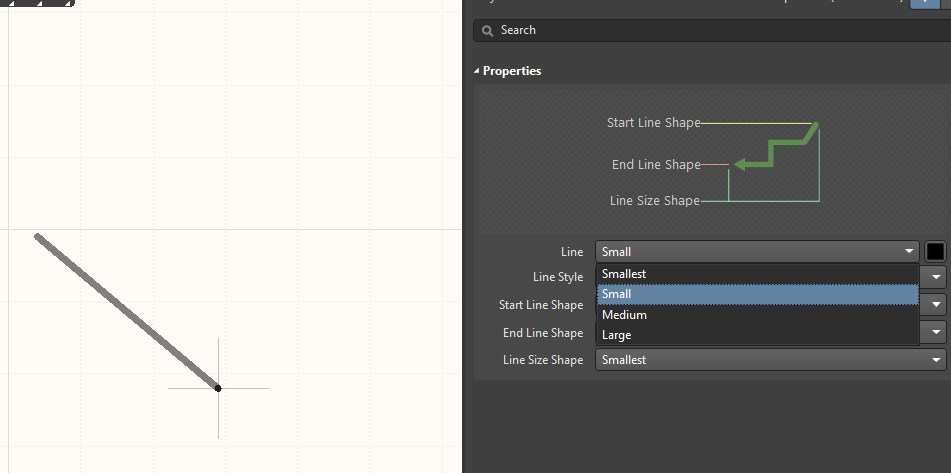Click the search magnifier icon

tap(487, 30)
